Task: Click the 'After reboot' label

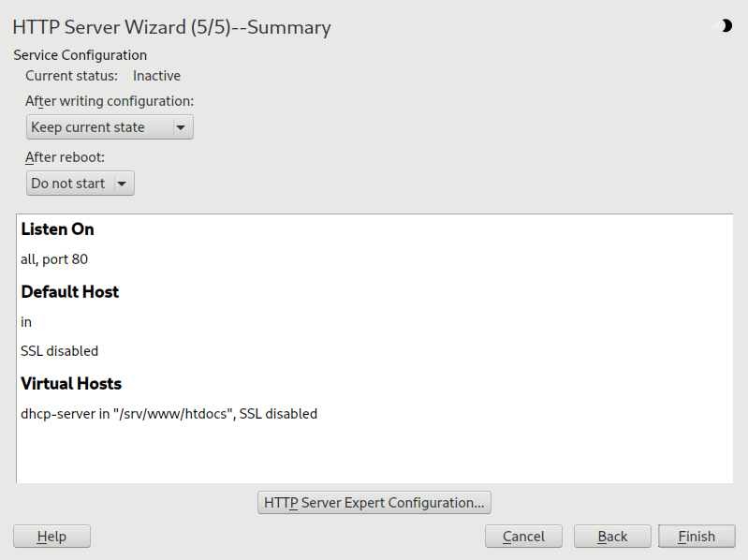Action: [66, 157]
